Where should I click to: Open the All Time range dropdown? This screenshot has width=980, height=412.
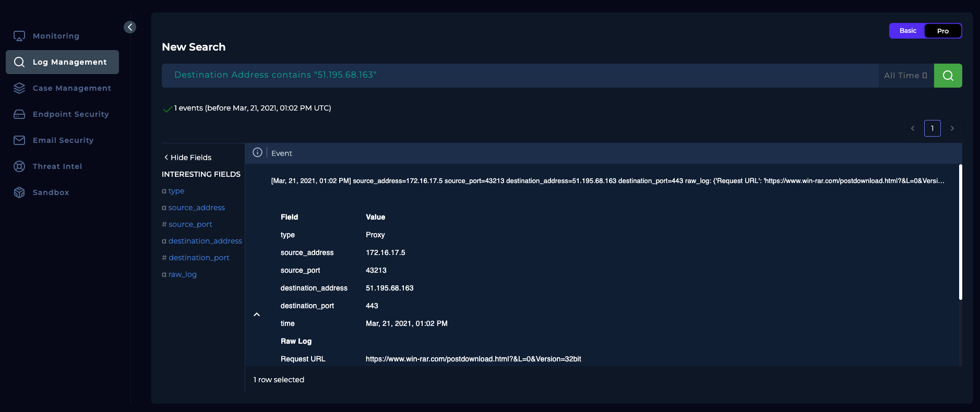[905, 76]
